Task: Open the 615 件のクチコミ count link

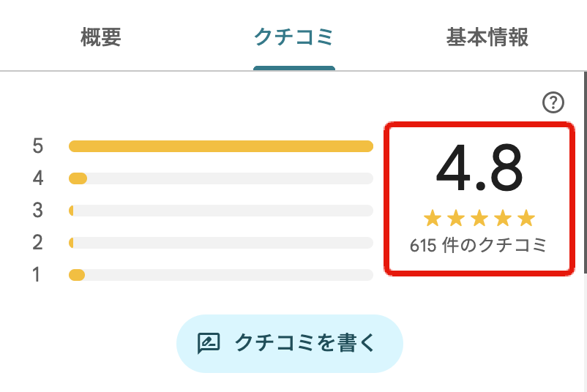Action: click(x=479, y=246)
